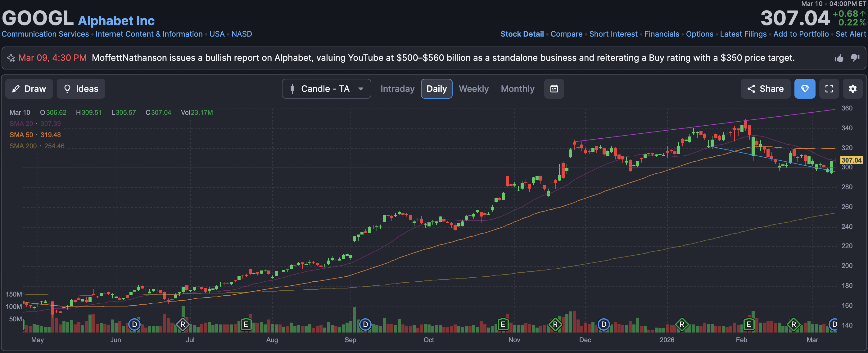Click the August earnings E marker
The width and height of the screenshot is (868, 353).
tap(246, 324)
